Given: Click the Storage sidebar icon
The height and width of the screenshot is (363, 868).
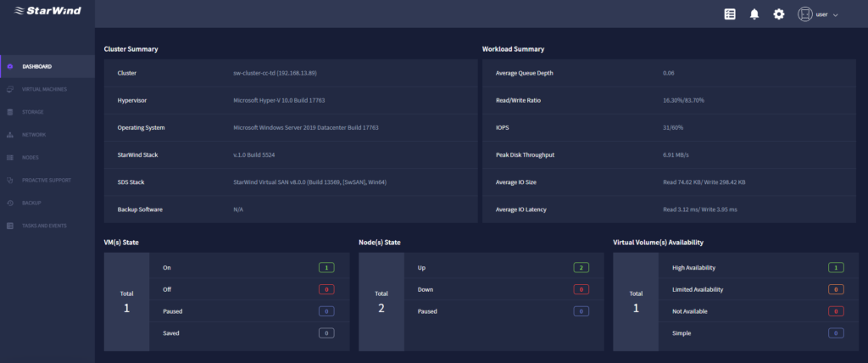Looking at the screenshot, I should [10, 112].
